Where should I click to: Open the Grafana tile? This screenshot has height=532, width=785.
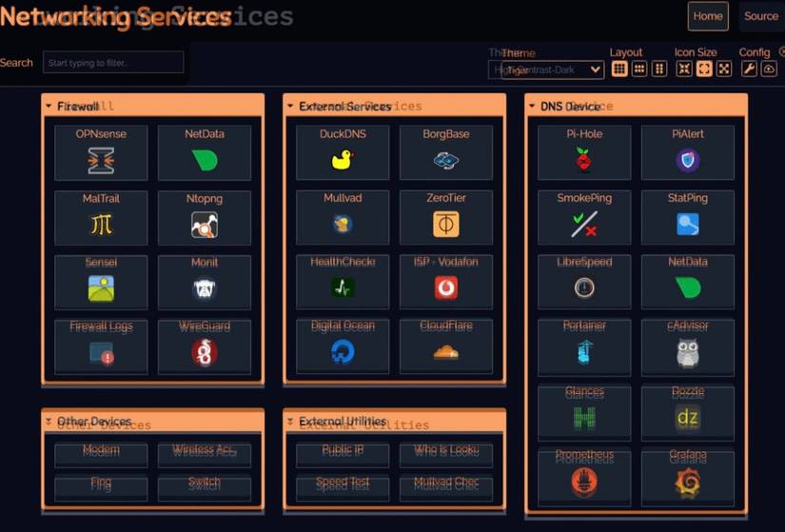point(688,477)
